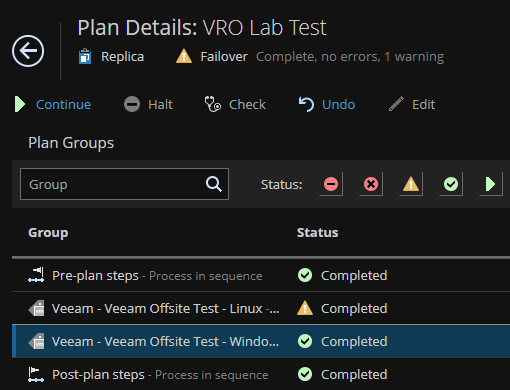Click the search magnifier in Group field
Image resolution: width=510 pixels, height=390 pixels.
214,184
